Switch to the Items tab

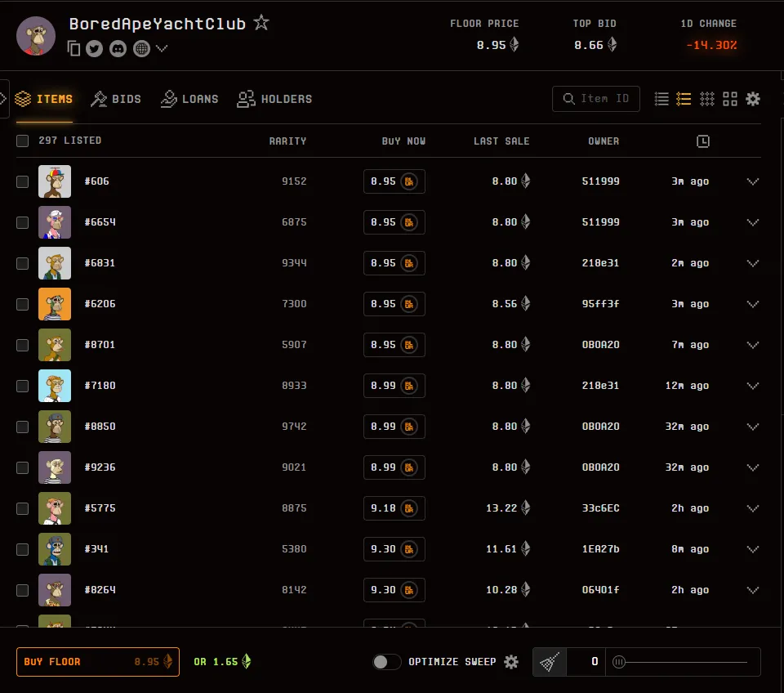click(x=44, y=99)
